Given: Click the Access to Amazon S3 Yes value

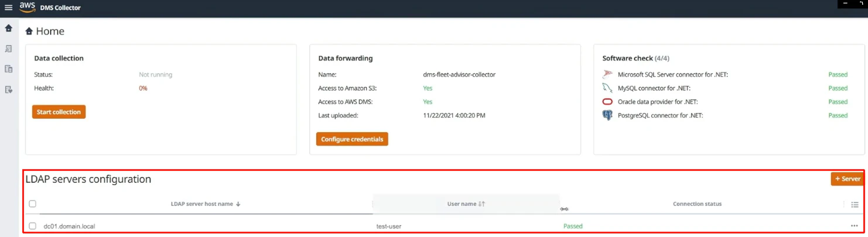Looking at the screenshot, I should pos(428,88).
